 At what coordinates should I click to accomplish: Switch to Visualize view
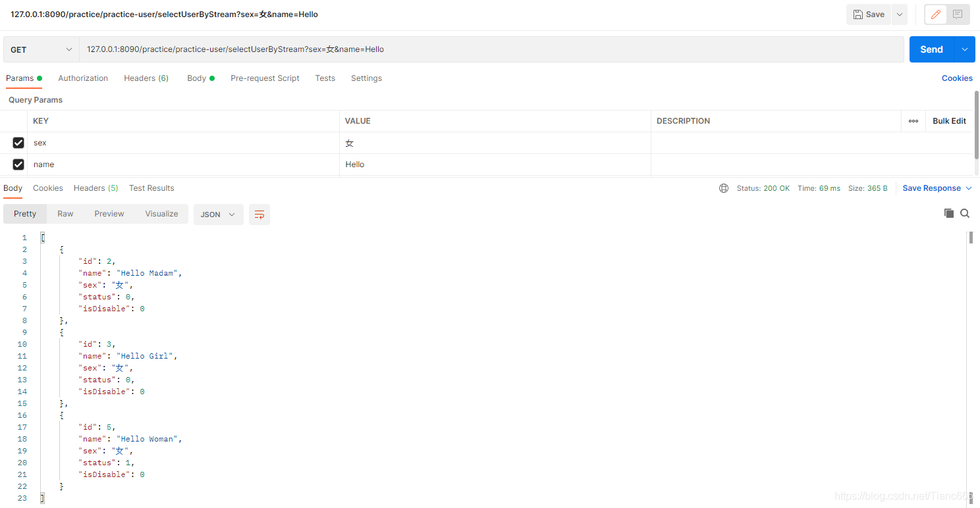pyautogui.click(x=161, y=214)
